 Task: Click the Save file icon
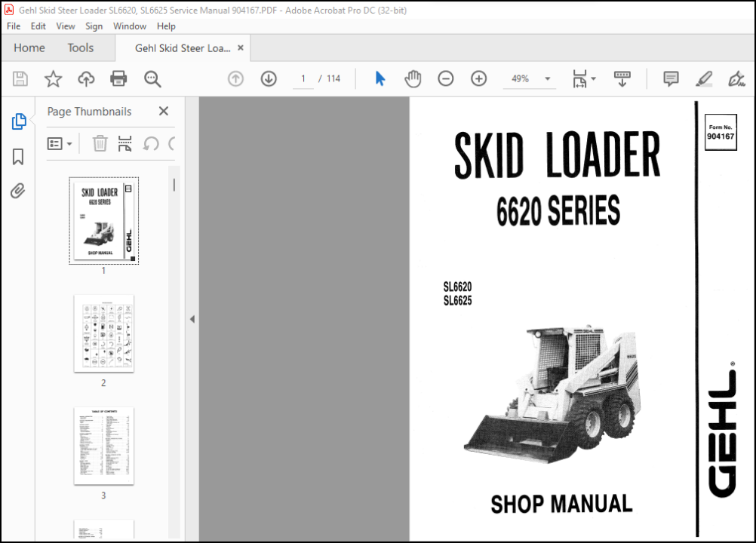(20, 79)
